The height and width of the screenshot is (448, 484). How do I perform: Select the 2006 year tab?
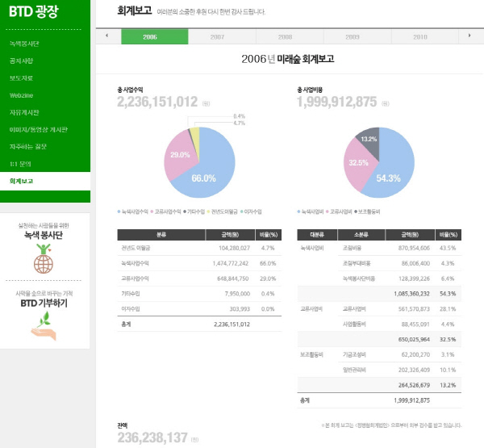point(150,37)
